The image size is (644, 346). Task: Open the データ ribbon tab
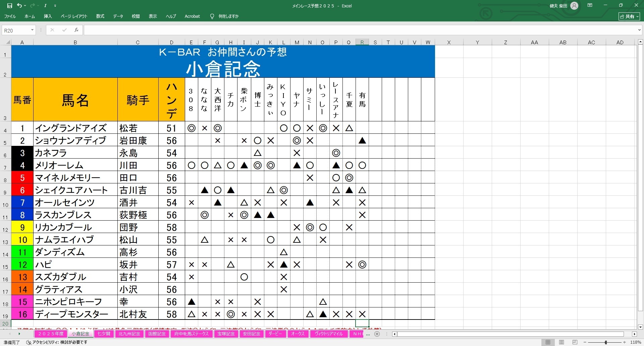[x=118, y=16]
